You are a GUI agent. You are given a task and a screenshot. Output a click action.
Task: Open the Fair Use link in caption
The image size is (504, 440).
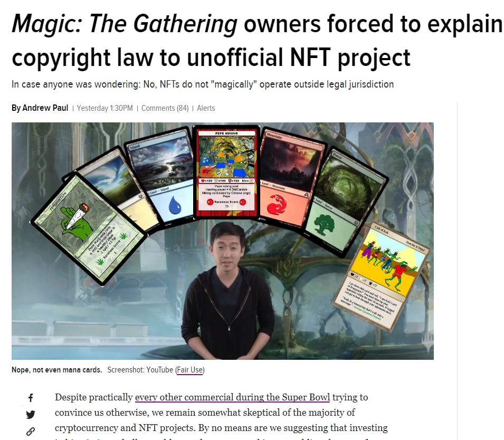click(190, 370)
